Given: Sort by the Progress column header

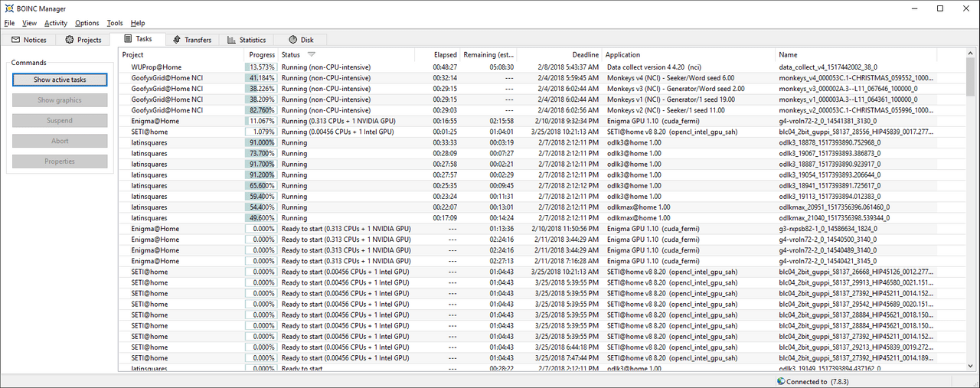Looking at the screenshot, I should [261, 55].
